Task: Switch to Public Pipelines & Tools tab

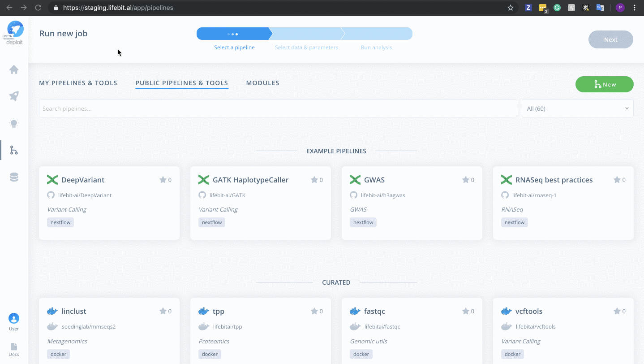Action: (182, 83)
